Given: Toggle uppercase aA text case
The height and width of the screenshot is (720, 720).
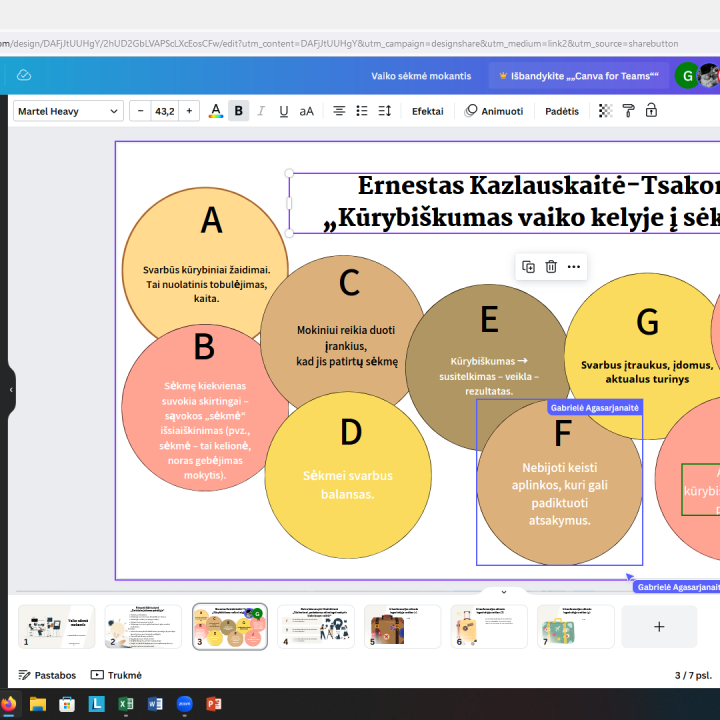Looking at the screenshot, I should [x=306, y=111].
